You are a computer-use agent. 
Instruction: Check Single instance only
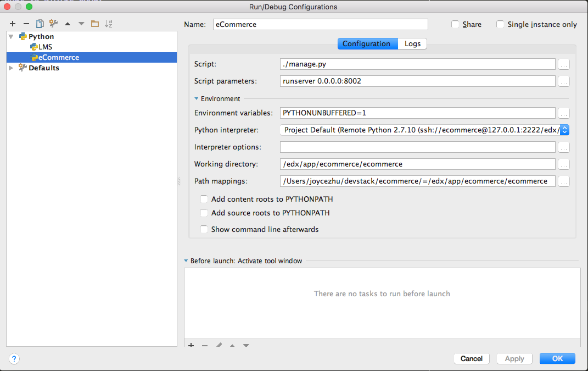500,24
